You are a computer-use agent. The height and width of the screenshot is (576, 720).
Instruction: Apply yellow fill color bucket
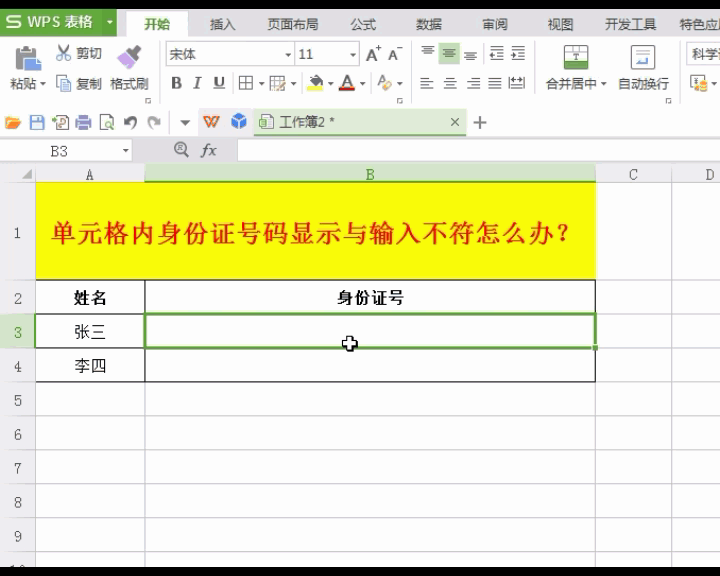click(315, 83)
